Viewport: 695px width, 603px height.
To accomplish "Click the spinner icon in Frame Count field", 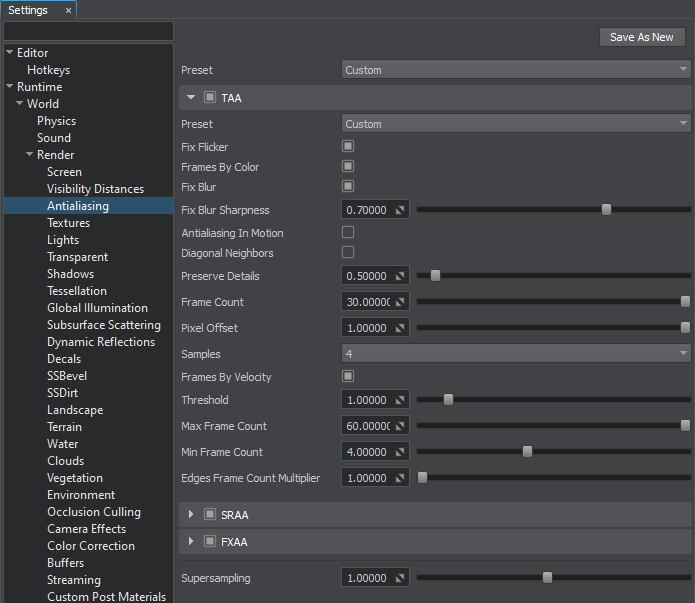I will 400,302.
